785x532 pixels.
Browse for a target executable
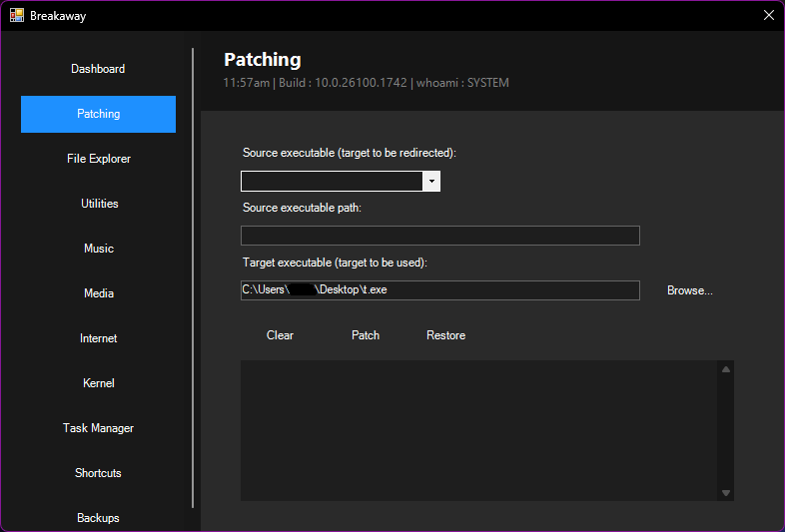pyautogui.click(x=689, y=290)
